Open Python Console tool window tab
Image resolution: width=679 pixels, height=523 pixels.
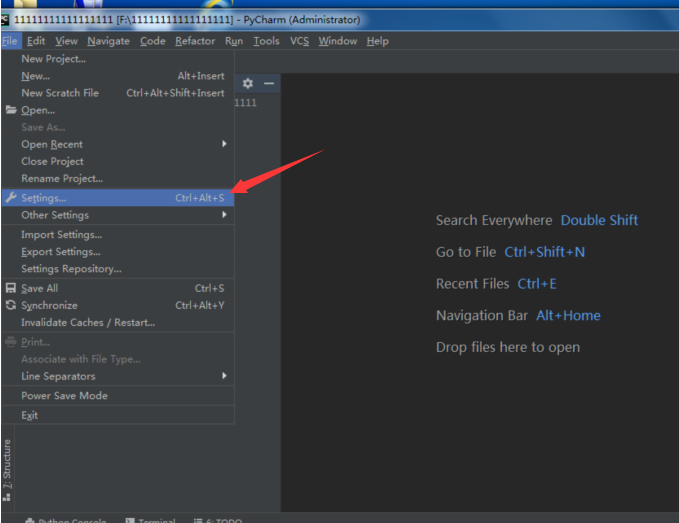click(66, 520)
